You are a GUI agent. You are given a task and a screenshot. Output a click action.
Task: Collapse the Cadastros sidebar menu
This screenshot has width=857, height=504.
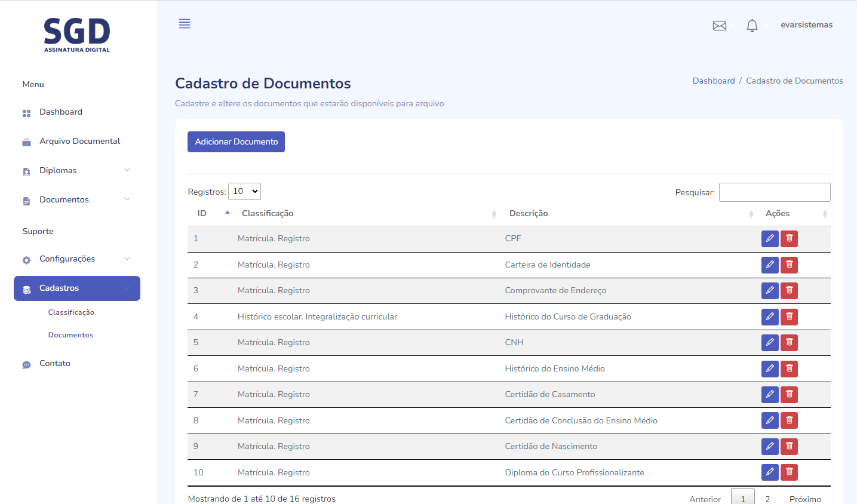(77, 288)
